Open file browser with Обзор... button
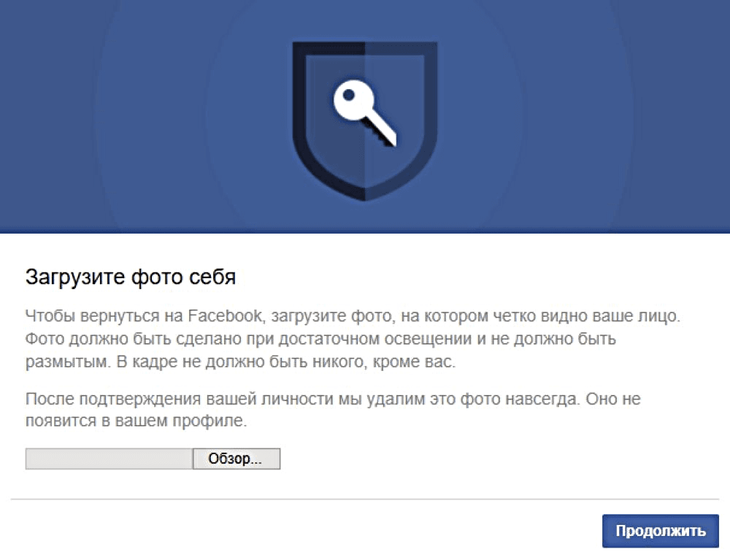The image size is (730, 560). tap(236, 459)
